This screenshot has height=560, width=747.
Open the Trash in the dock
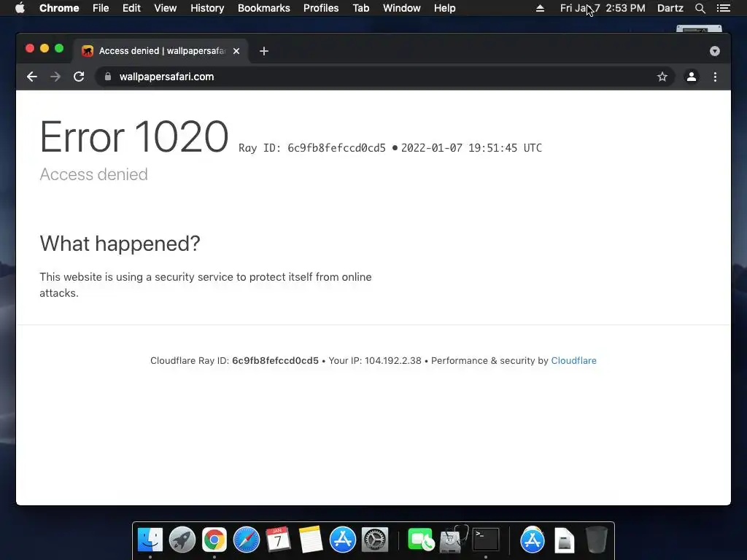[x=596, y=540]
